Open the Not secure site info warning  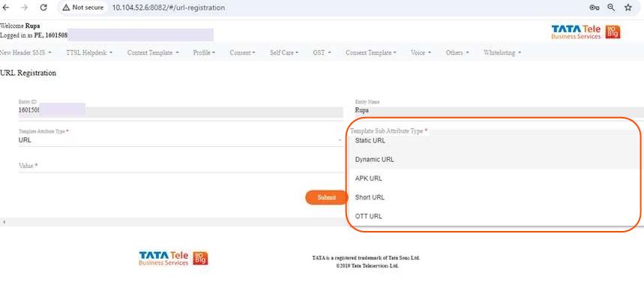click(83, 7)
